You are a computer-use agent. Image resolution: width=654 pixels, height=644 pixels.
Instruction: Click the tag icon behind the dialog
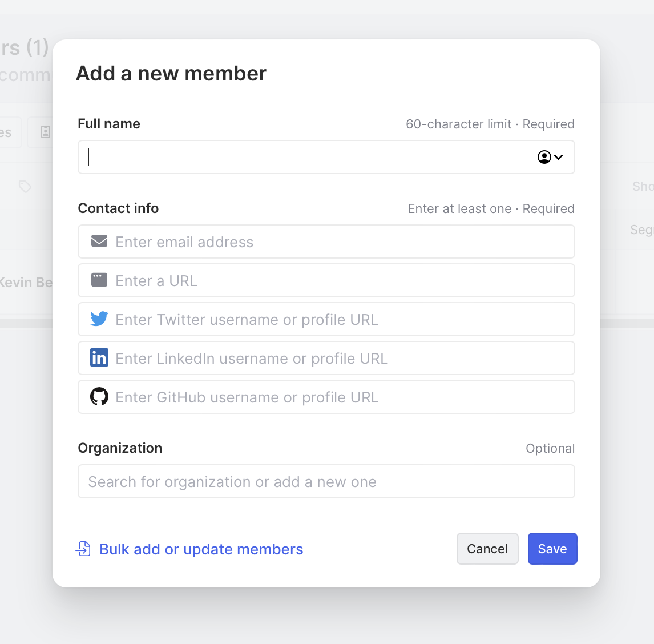pos(25,187)
